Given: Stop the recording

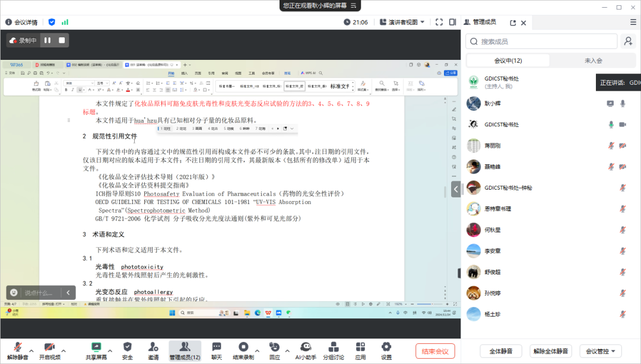Looking at the screenshot, I should (x=62, y=40).
